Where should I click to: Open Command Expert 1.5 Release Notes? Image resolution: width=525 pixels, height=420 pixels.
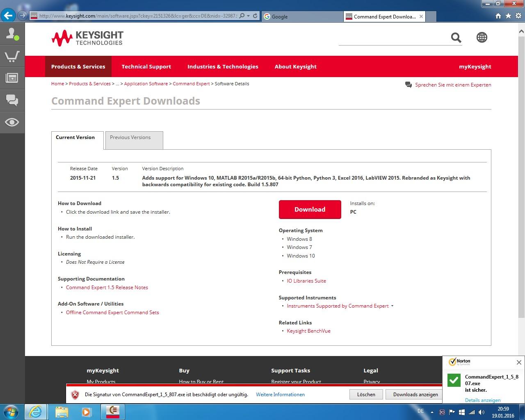tap(107, 288)
